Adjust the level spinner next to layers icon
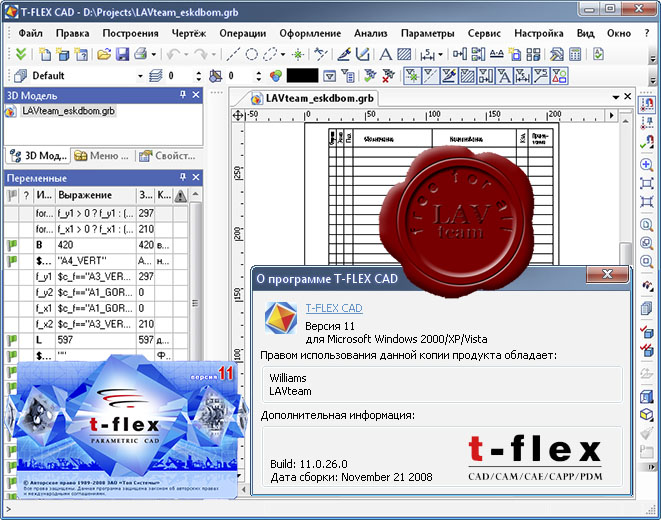Viewport: 661px width, 520px height. [x=199, y=76]
